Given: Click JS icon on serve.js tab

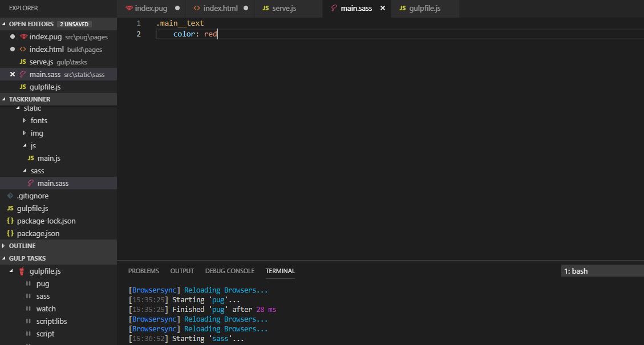Looking at the screenshot, I should (266, 8).
